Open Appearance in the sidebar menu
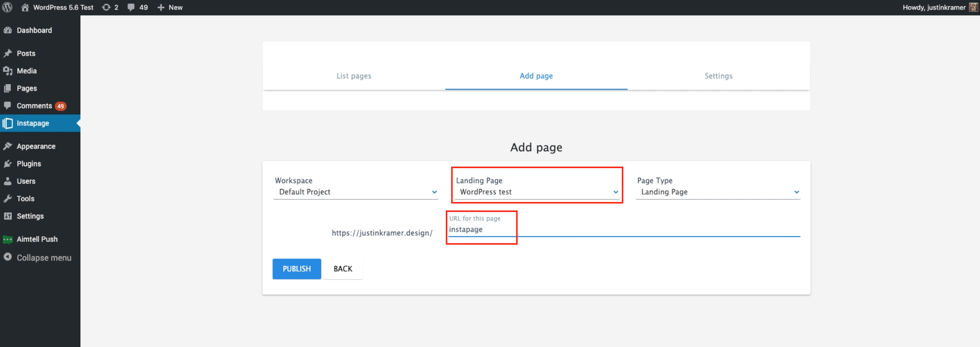Viewport: 980px width, 347px height. pyautogui.click(x=36, y=146)
